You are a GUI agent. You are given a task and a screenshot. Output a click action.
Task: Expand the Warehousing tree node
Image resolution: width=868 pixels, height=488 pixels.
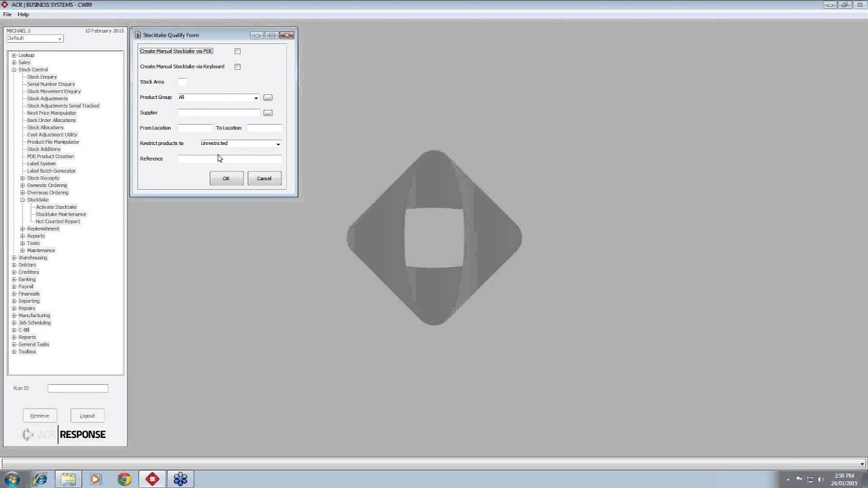(x=14, y=258)
